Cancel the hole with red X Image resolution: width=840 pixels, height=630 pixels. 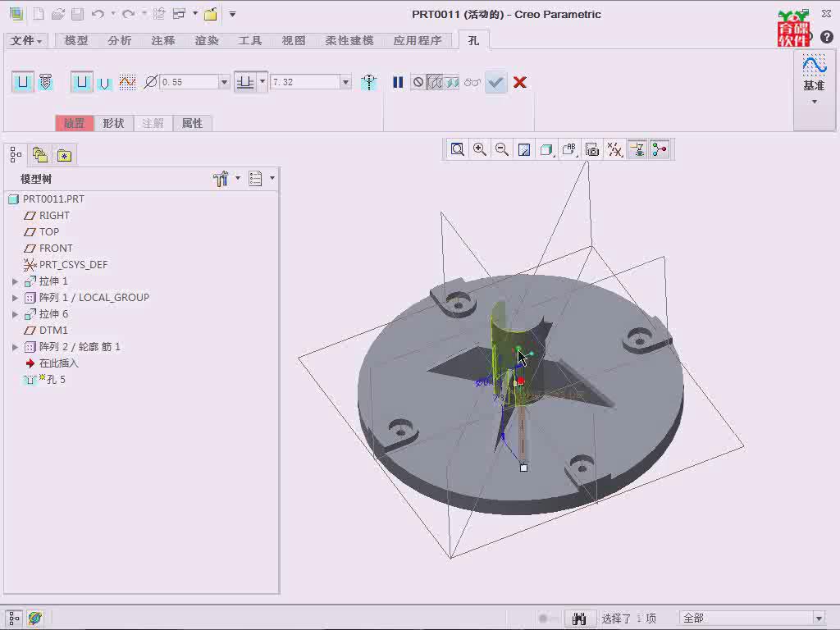point(519,82)
